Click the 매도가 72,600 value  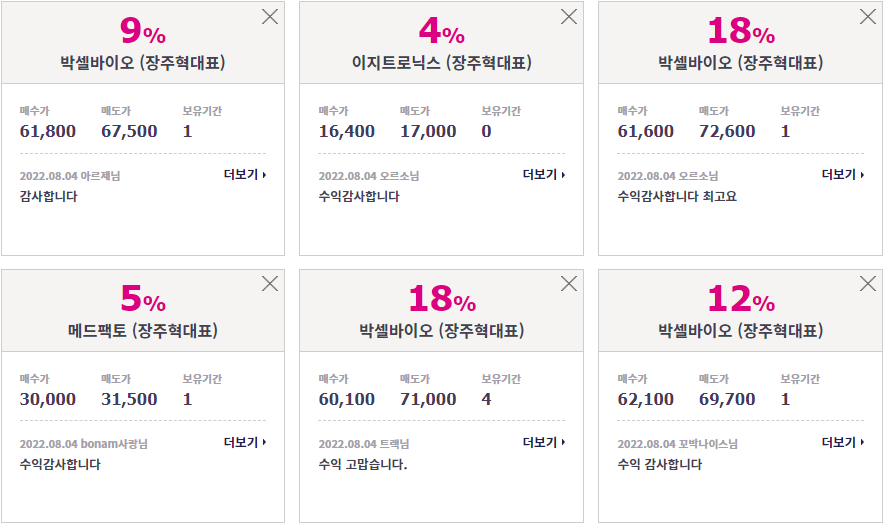727,131
